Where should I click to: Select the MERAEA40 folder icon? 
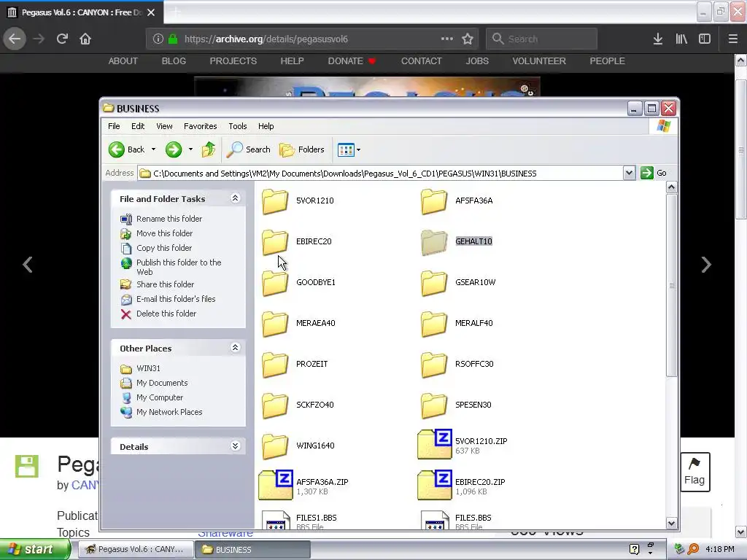tap(275, 324)
